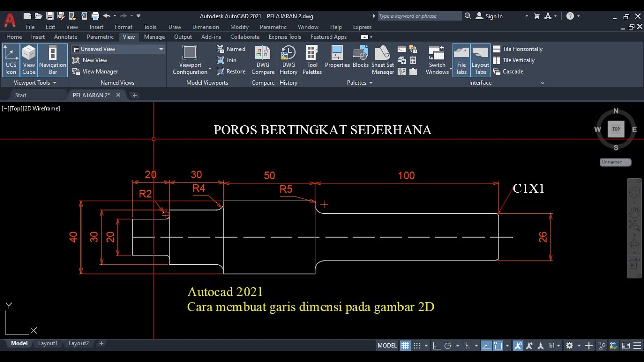
Task: Undo the last action with arrow icon
Action: click(107, 16)
